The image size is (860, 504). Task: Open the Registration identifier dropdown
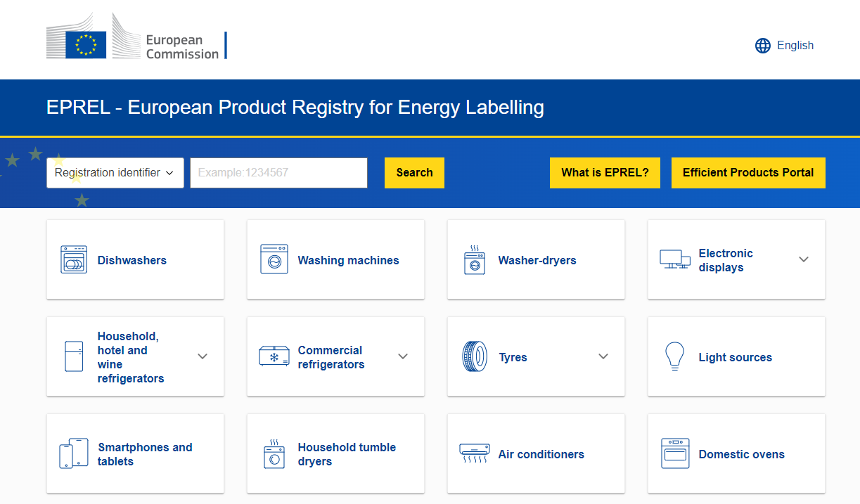pos(115,173)
